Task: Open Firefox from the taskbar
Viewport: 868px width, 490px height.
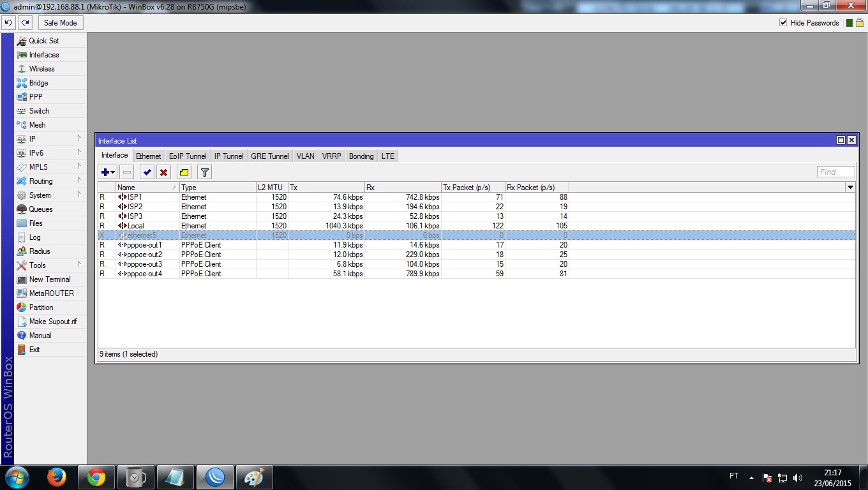Action: coord(57,477)
